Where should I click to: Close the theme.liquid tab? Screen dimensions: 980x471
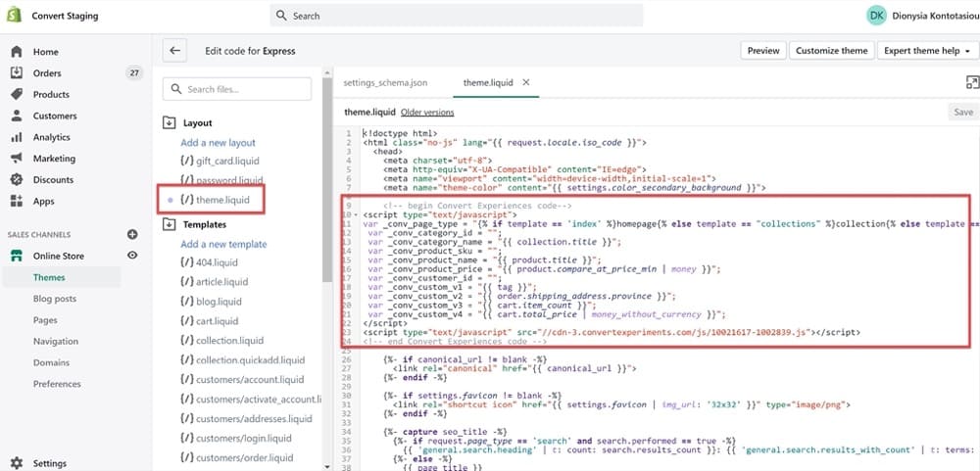(525, 82)
